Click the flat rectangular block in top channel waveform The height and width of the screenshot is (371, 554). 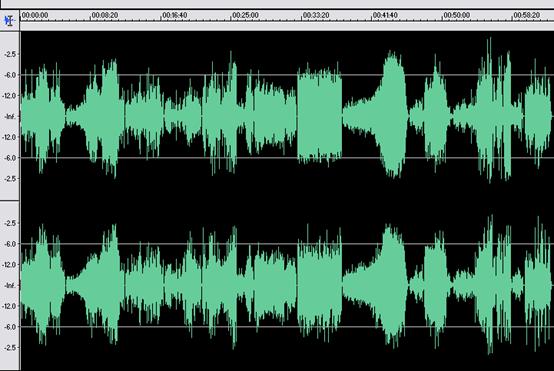[x=319, y=116]
